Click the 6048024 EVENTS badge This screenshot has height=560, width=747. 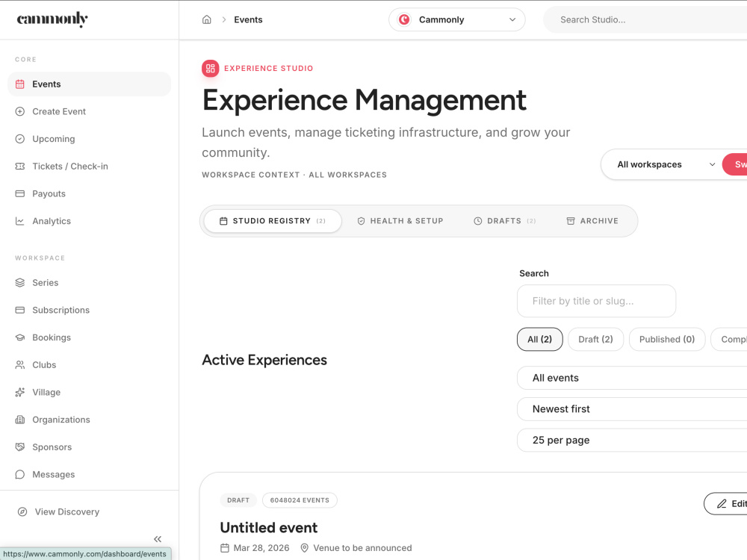point(300,500)
